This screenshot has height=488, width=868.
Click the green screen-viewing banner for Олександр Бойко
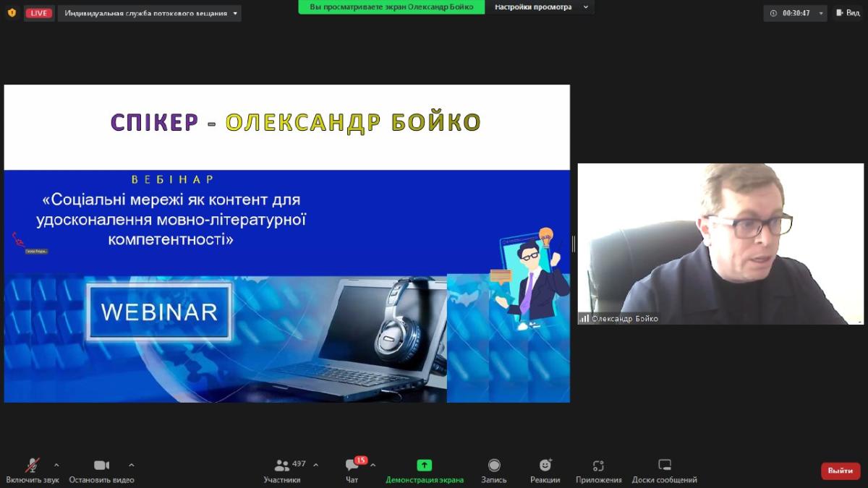click(391, 7)
